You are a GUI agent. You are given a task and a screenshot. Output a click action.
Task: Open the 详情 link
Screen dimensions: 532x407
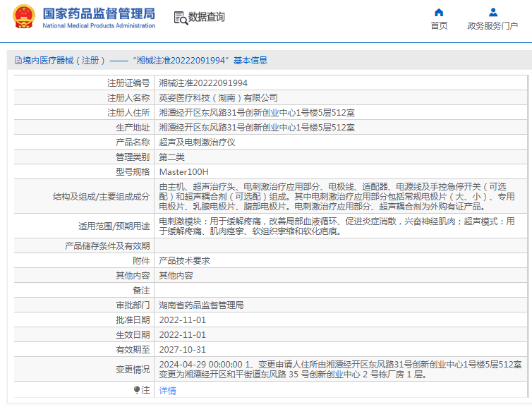(168, 391)
